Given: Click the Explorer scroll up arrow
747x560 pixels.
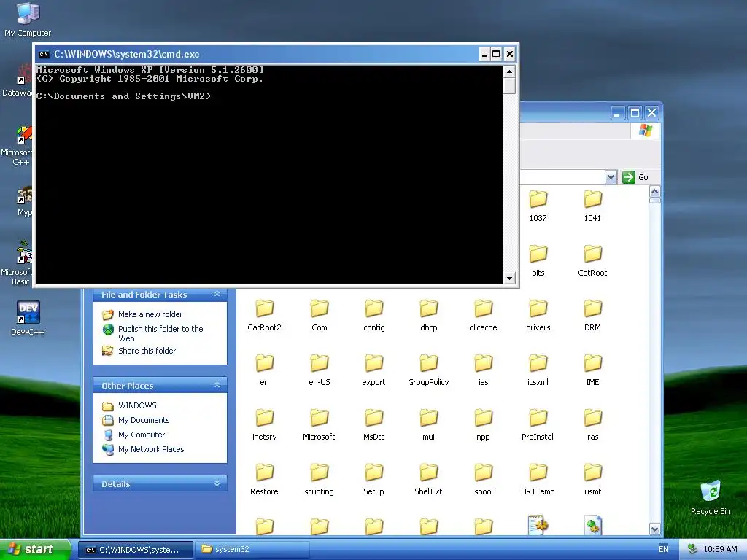Looking at the screenshot, I should [x=654, y=192].
